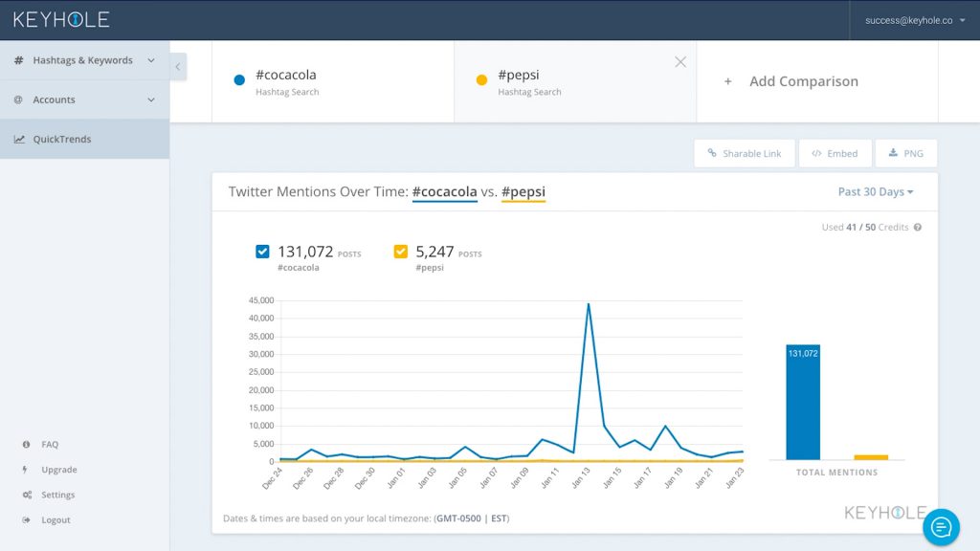The height and width of the screenshot is (551, 980).
Task: Click the link icon on Sharable Link
Action: click(712, 153)
